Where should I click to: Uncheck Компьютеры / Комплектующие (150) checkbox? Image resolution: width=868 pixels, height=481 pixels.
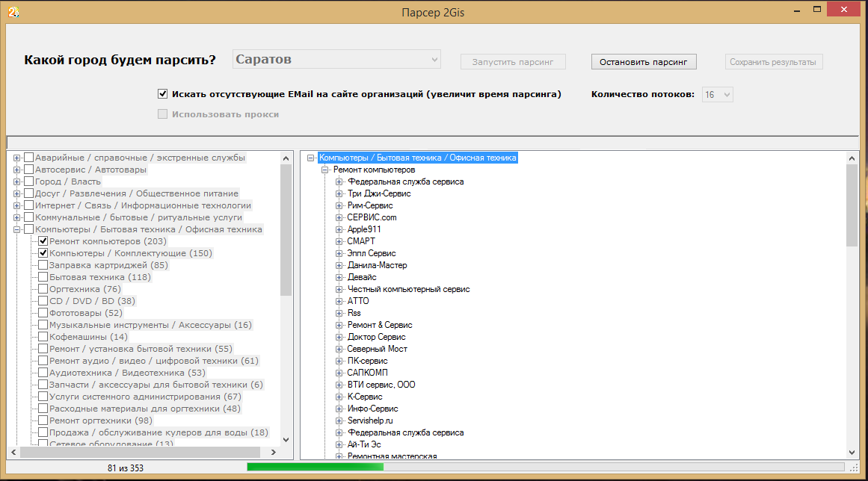pos(43,253)
